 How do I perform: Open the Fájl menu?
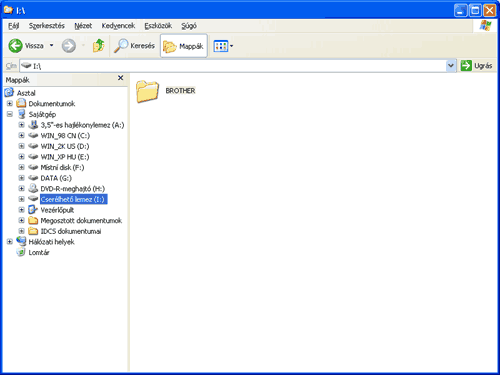[x=13, y=26]
